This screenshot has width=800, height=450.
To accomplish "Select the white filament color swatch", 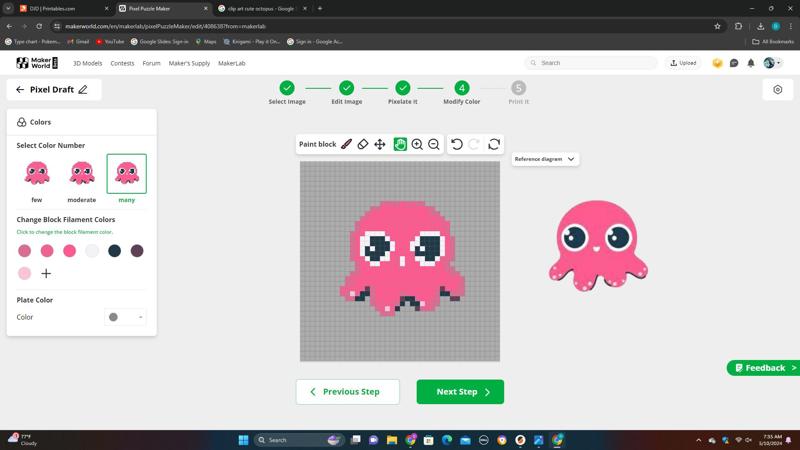I will click(x=92, y=251).
